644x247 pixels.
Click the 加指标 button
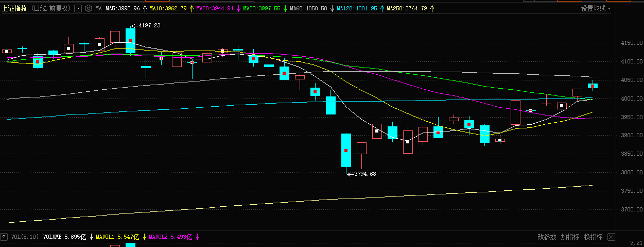pos(570,237)
